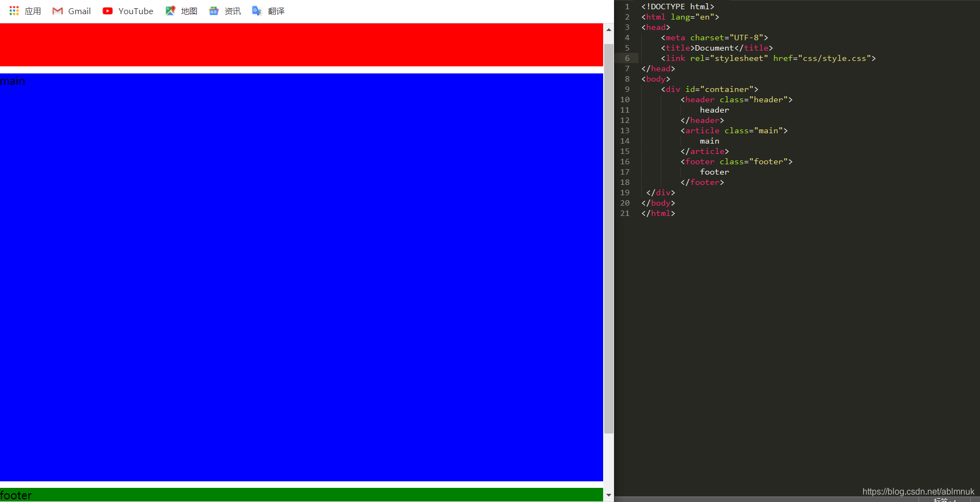Click the closing </html> tag
The image size is (980, 502).
[658, 213]
